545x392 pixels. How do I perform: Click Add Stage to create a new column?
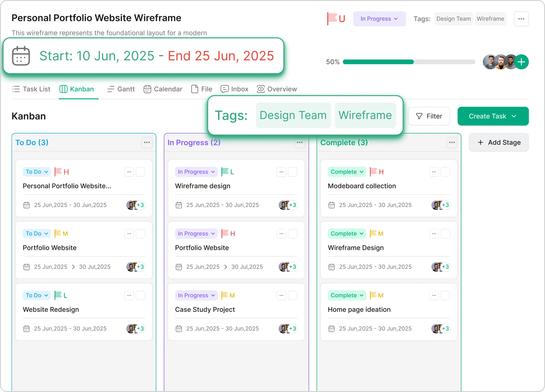pyautogui.click(x=499, y=142)
